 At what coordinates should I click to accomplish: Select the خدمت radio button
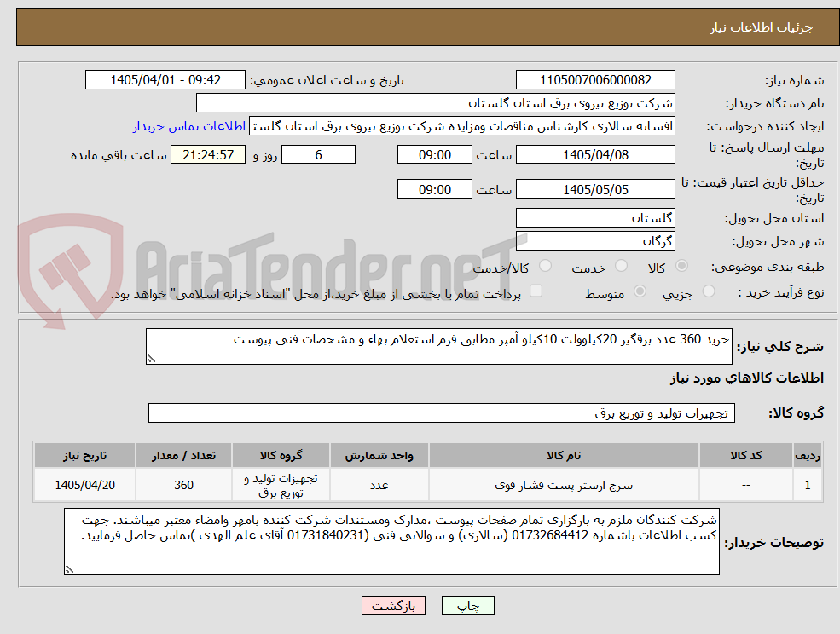coord(621,266)
